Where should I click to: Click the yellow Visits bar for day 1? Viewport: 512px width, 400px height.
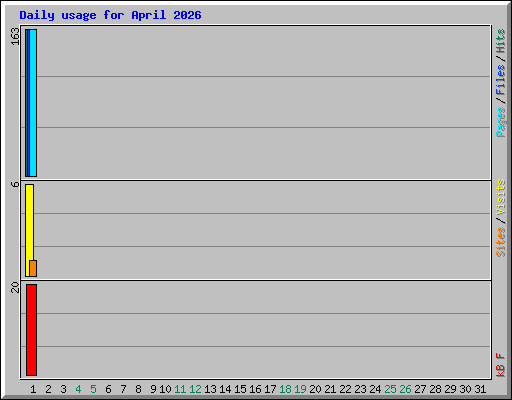pyautogui.click(x=29, y=230)
